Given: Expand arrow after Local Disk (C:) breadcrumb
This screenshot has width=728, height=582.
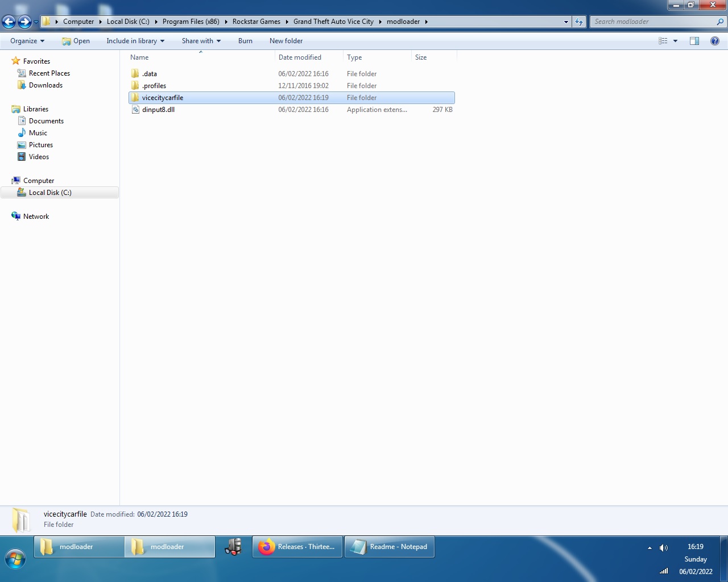Looking at the screenshot, I should 156,22.
